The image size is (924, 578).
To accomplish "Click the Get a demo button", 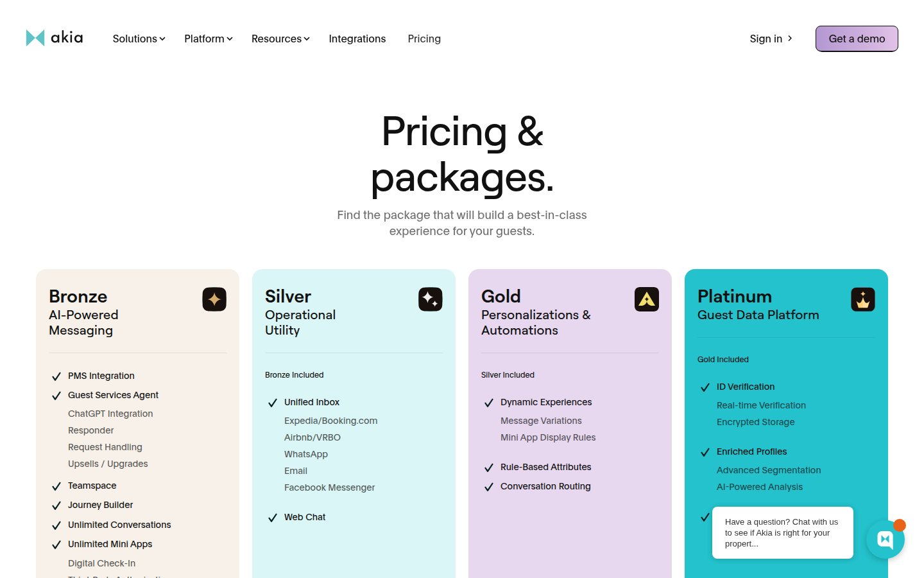I will (x=857, y=39).
